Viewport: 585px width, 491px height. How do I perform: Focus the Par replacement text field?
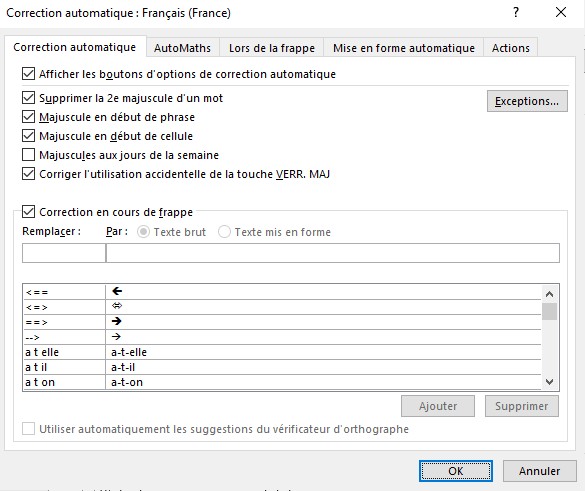click(333, 253)
